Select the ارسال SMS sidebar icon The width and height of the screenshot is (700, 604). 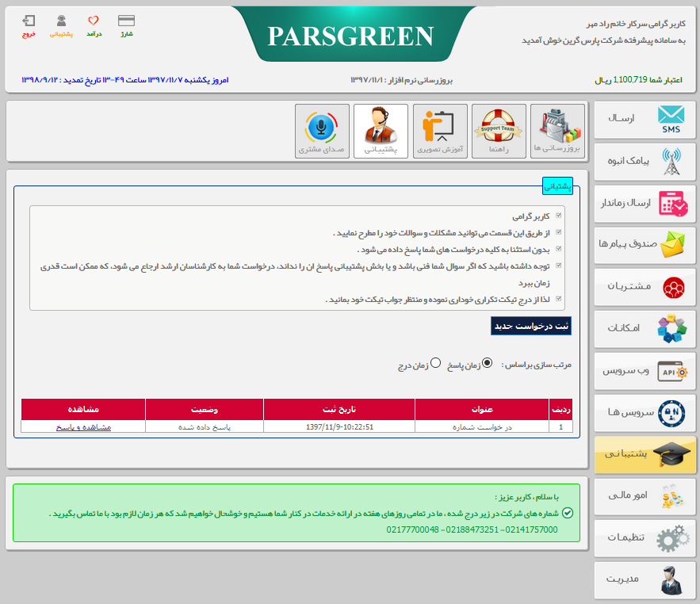644,120
